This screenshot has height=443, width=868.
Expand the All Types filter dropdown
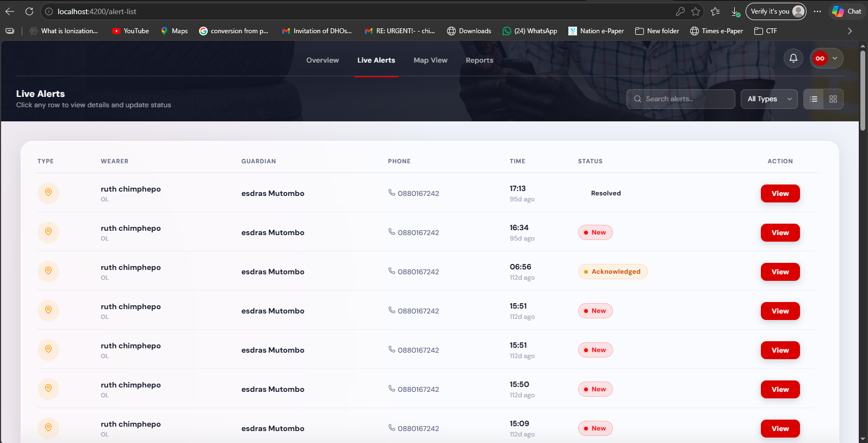pos(769,99)
